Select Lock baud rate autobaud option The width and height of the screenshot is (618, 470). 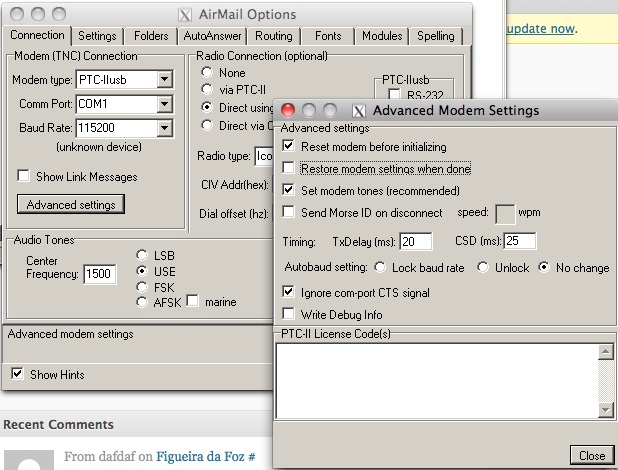[380, 267]
